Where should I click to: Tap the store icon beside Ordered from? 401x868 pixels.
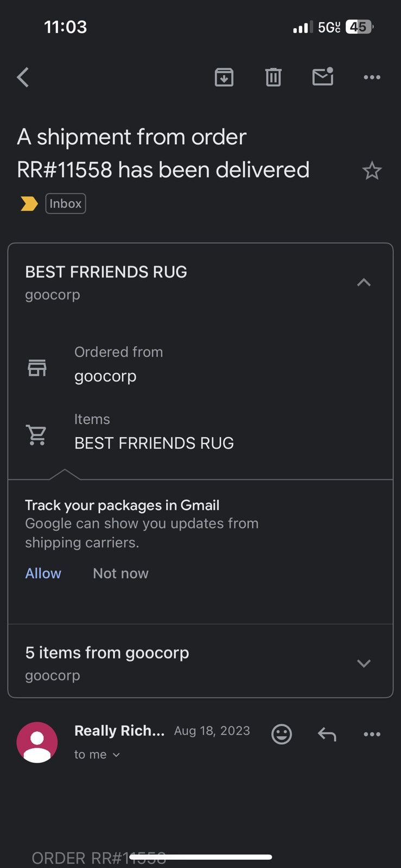(x=37, y=368)
